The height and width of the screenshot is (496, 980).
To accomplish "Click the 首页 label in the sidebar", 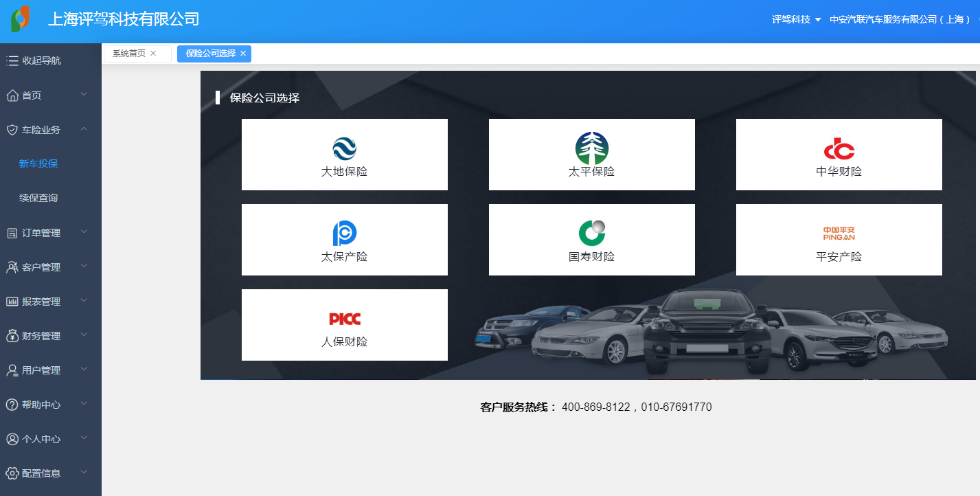I will (32, 95).
